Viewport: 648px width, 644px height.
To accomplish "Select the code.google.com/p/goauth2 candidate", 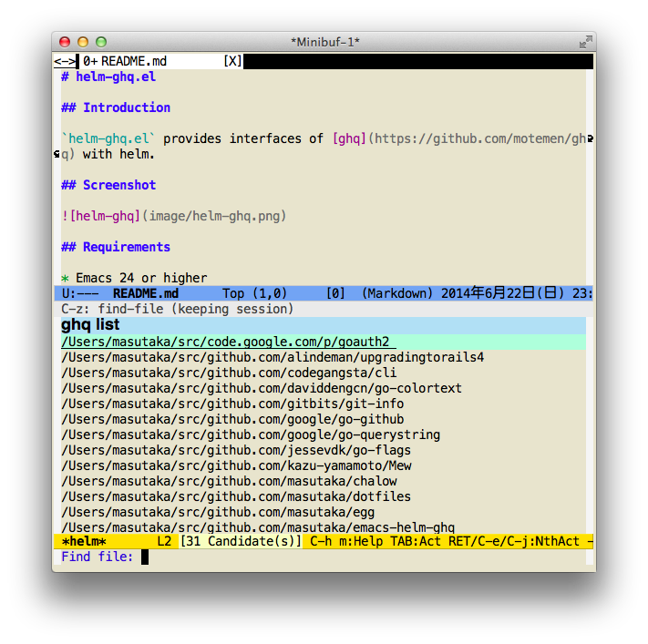I will point(324,342).
